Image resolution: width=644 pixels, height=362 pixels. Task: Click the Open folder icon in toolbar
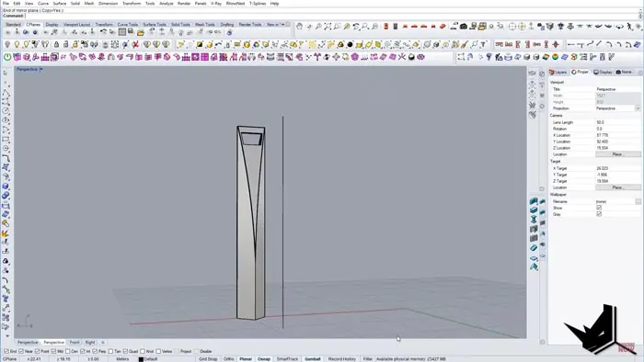point(141,32)
